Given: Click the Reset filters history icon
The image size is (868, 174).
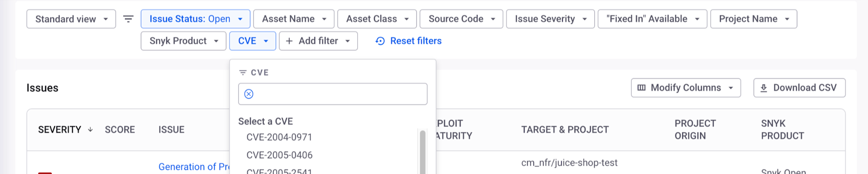Looking at the screenshot, I should point(380,41).
